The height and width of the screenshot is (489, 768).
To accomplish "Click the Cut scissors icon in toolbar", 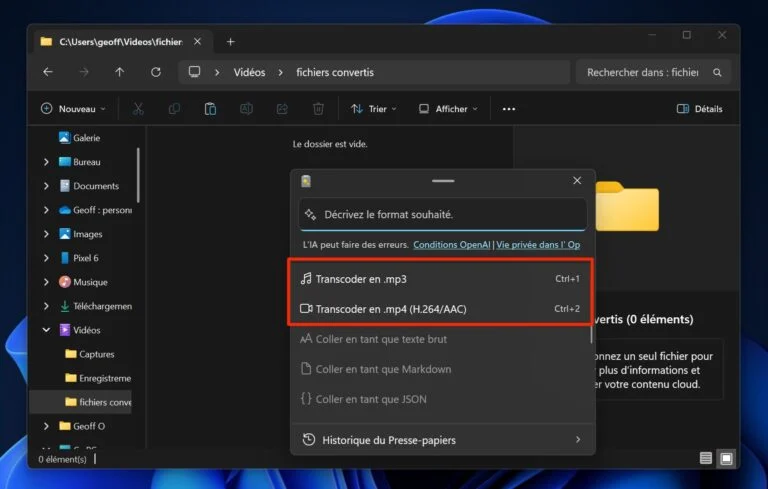I will (x=138, y=109).
